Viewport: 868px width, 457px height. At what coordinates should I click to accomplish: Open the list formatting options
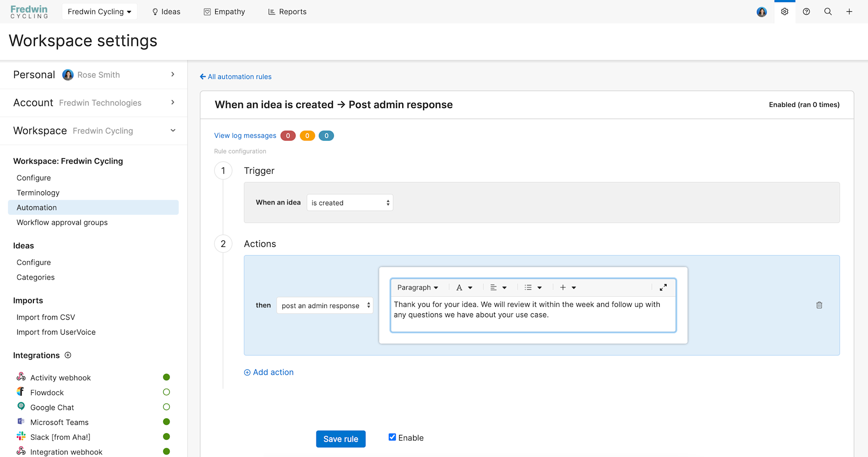pos(533,287)
